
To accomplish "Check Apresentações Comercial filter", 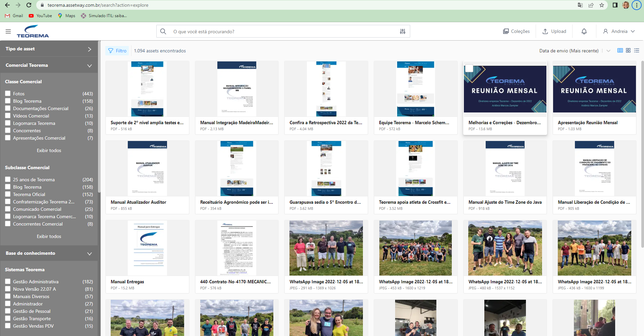I will 8,138.
